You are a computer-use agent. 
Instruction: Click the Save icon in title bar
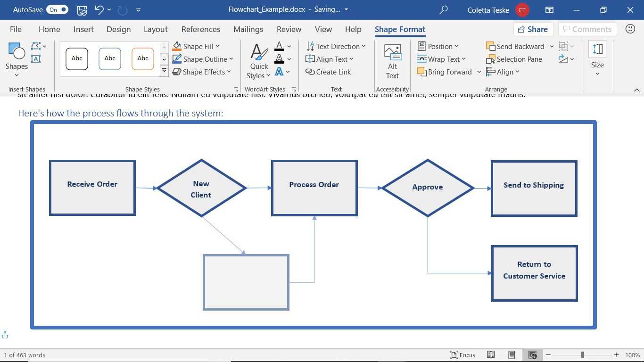[82, 10]
